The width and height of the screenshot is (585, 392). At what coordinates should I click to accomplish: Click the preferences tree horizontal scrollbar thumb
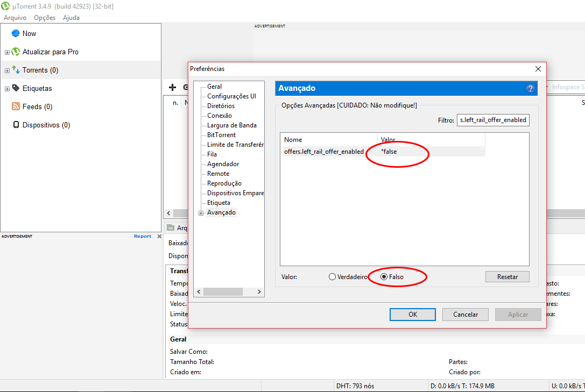coord(223,292)
